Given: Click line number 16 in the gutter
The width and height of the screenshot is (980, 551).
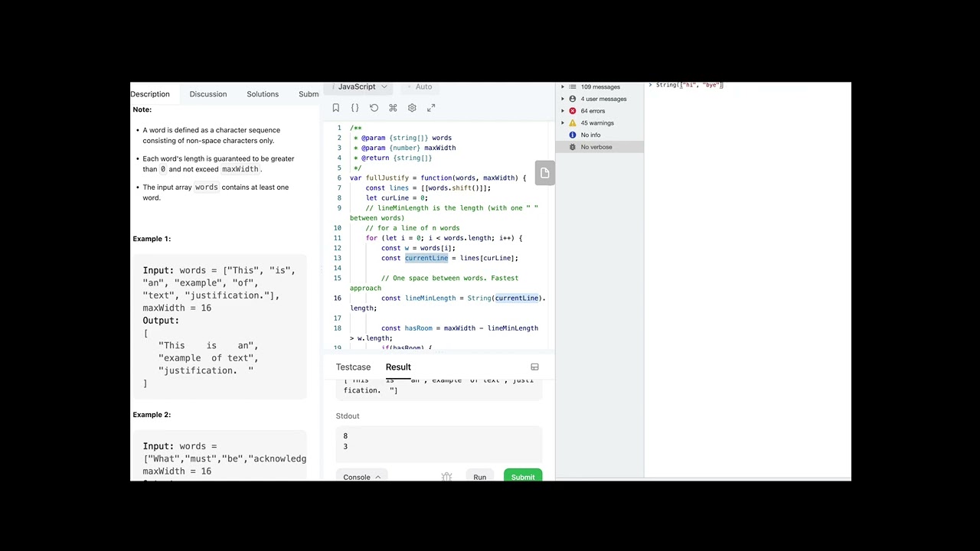Looking at the screenshot, I should (x=337, y=298).
